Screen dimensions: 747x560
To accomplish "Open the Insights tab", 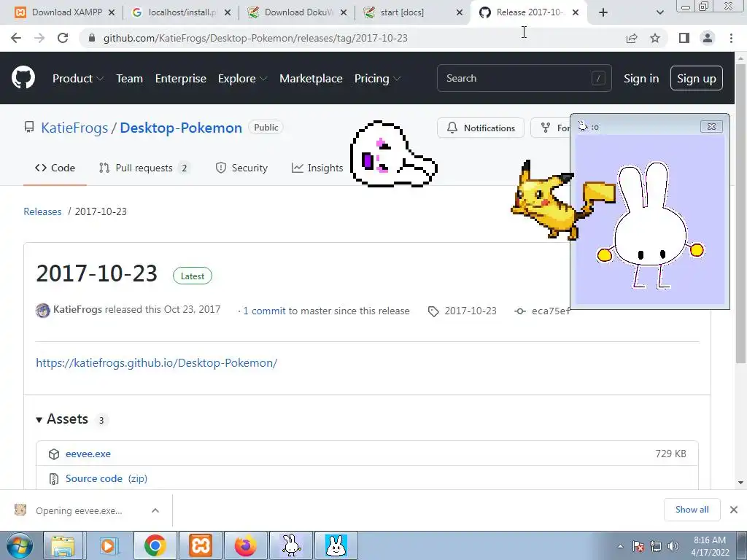I will (317, 168).
